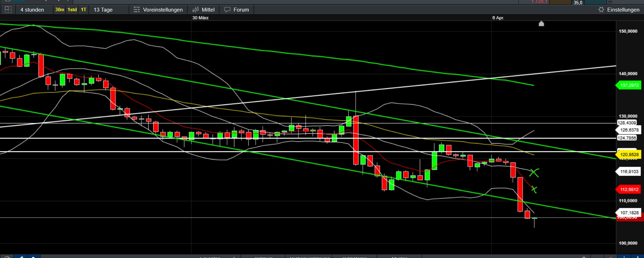Click the 100,0000 axis value
Image resolution: width=644 pixels, height=258 pixels.
[628, 243]
